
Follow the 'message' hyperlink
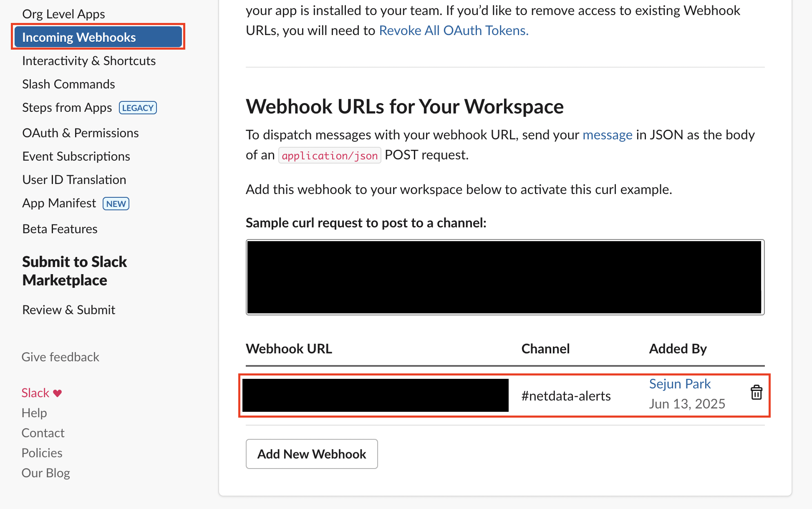pos(608,134)
